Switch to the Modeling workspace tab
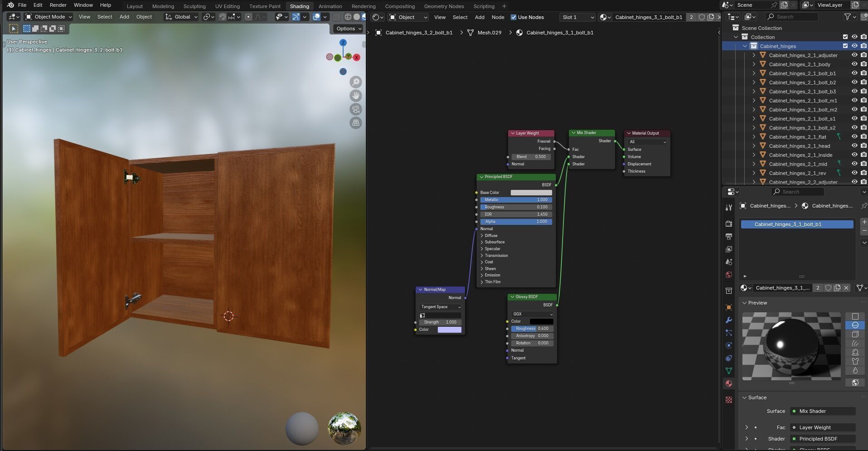This screenshot has height=451, width=868. pos(163,6)
